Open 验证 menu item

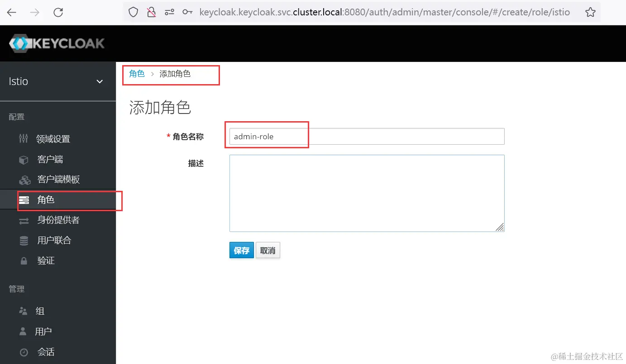click(46, 261)
